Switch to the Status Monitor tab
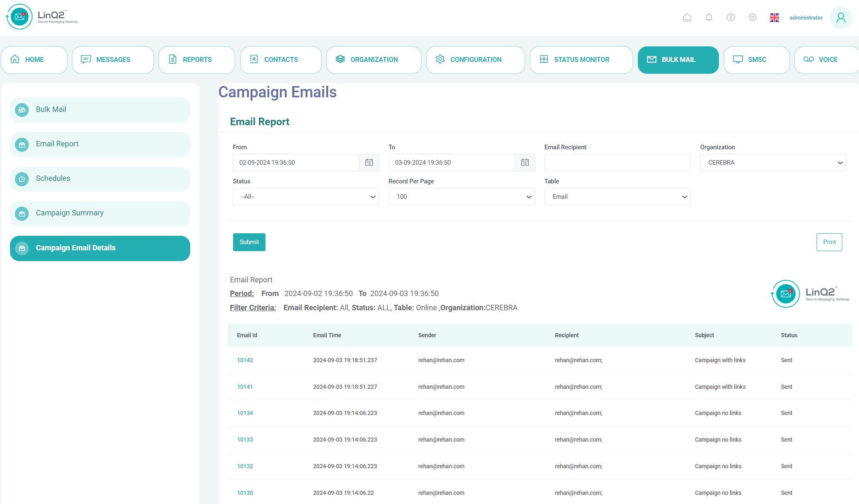The width and height of the screenshot is (859, 504). coord(581,60)
